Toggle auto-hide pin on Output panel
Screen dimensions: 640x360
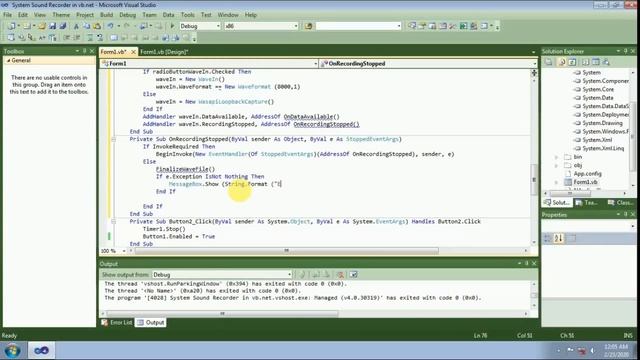(x=527, y=264)
